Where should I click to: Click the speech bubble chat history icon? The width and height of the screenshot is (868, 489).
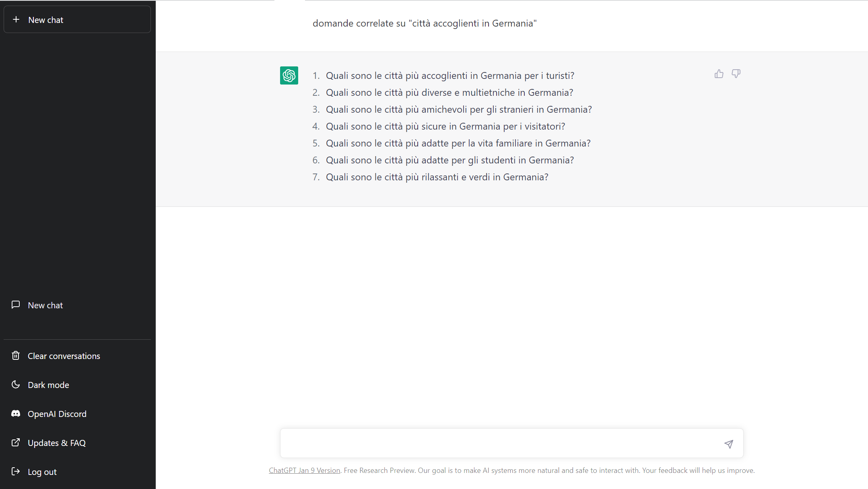tap(16, 305)
